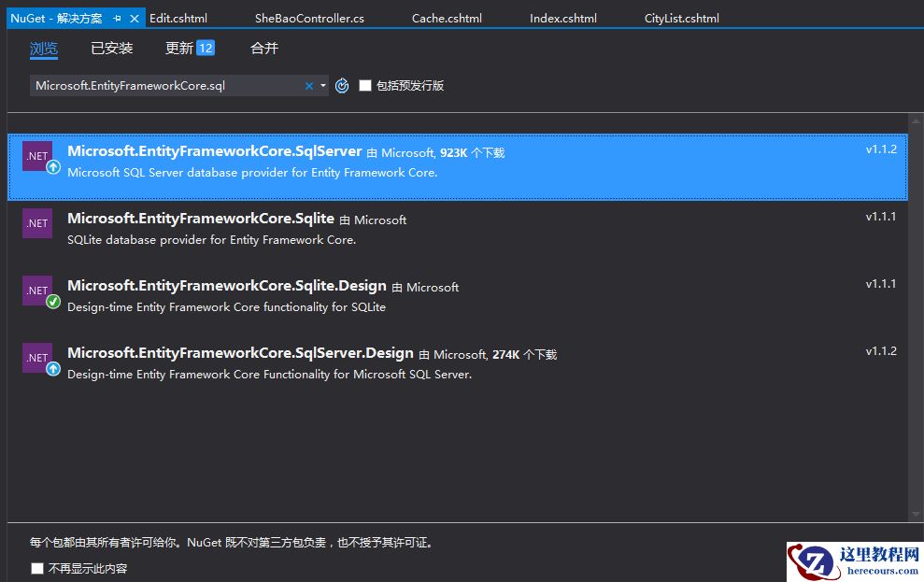Switch to the SheBaoController.cs tab
The image size is (924, 582).
coord(311,17)
